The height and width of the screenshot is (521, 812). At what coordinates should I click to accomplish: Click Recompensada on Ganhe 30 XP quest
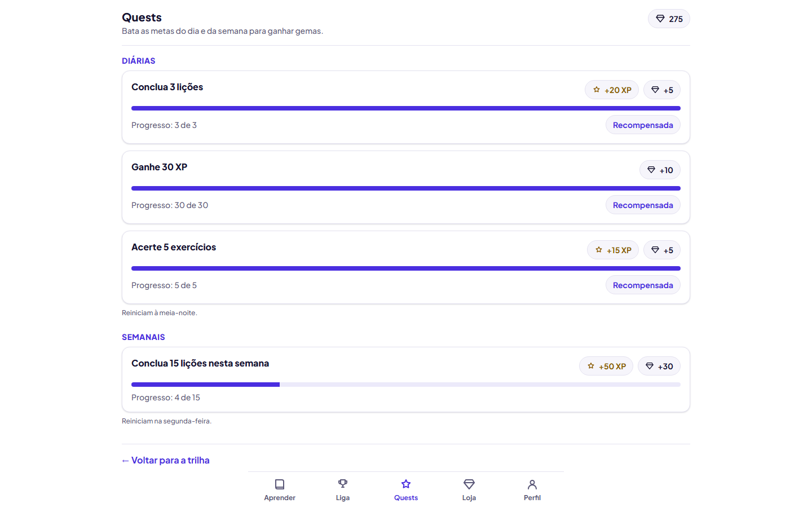point(643,205)
